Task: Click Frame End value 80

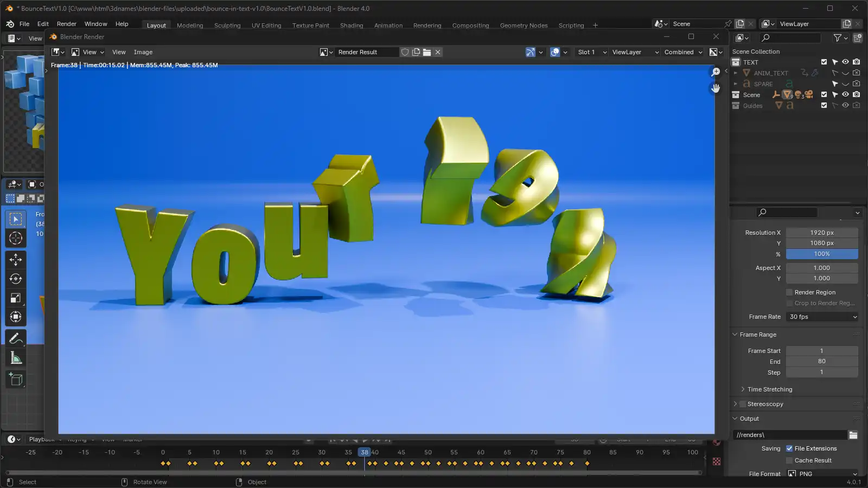Action: coord(822,361)
